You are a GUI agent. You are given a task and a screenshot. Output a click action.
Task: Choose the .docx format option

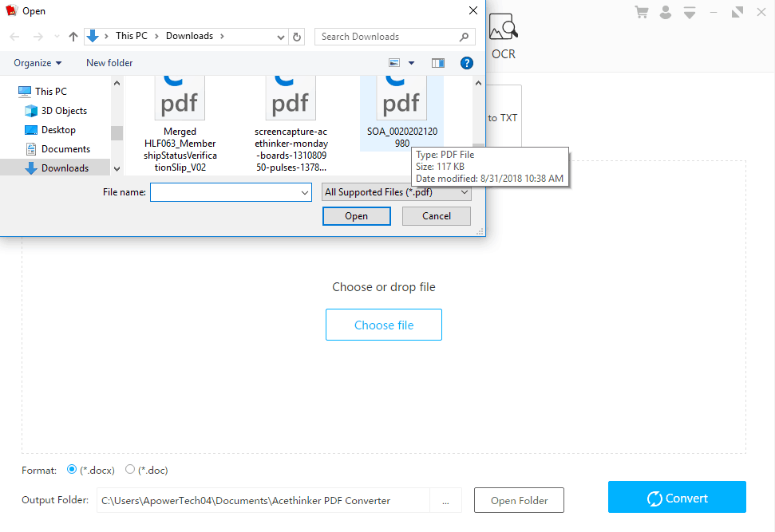[72, 469]
